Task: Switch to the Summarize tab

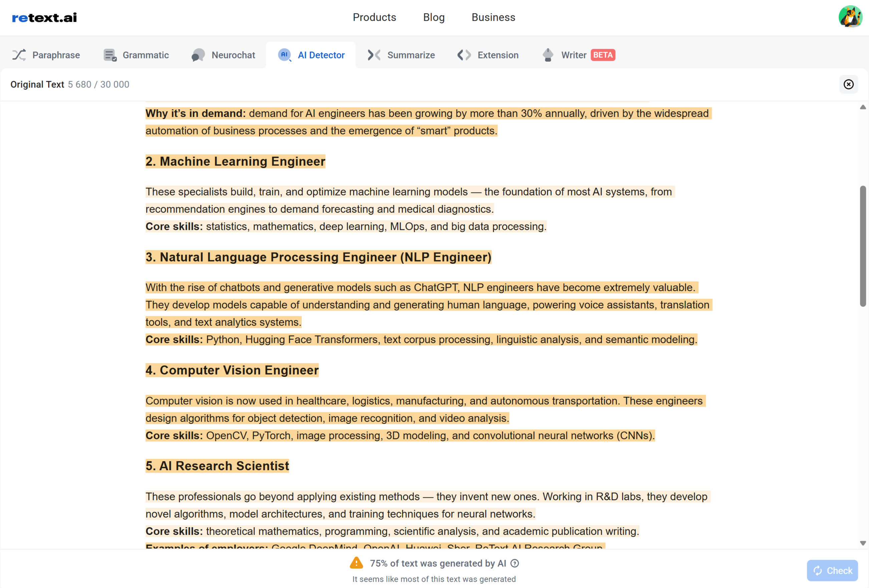Action: pos(410,55)
